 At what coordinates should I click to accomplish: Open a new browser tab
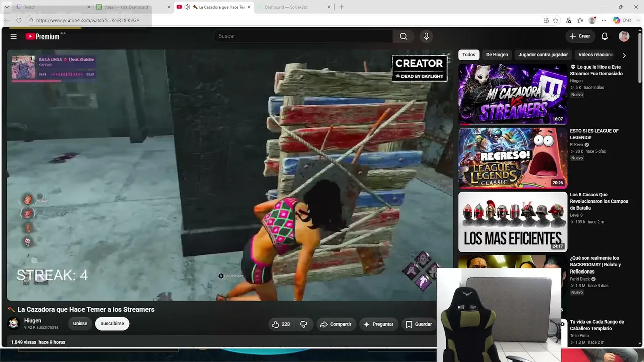click(x=341, y=7)
